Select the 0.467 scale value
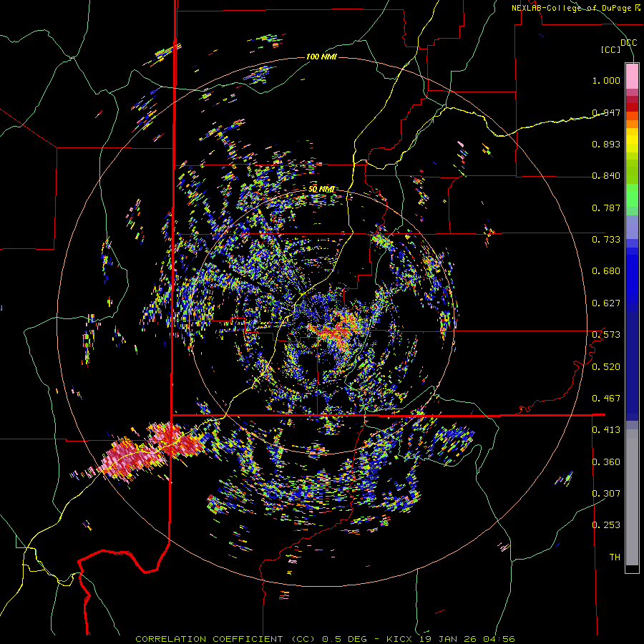Screen dimensions: 644x644 [606, 399]
